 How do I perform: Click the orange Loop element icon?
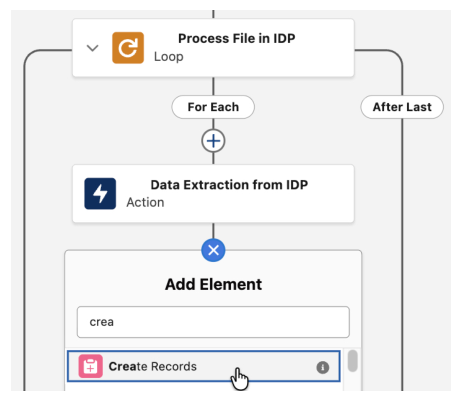click(128, 48)
